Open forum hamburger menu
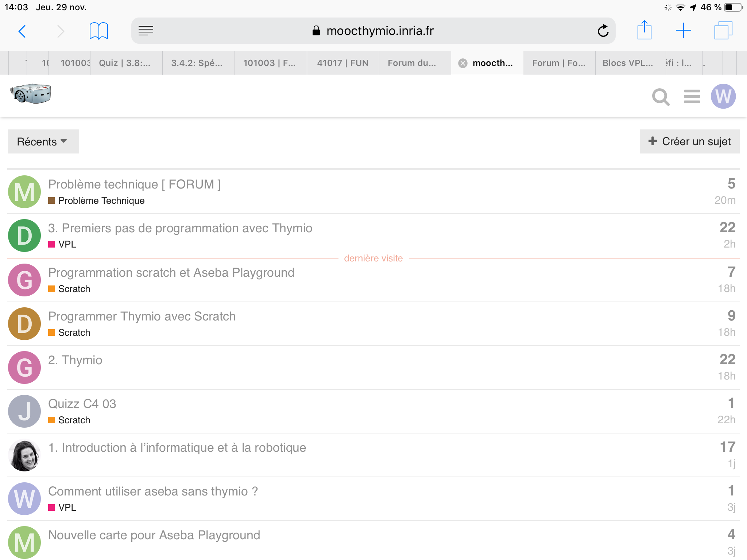747x560 pixels. coord(692,97)
